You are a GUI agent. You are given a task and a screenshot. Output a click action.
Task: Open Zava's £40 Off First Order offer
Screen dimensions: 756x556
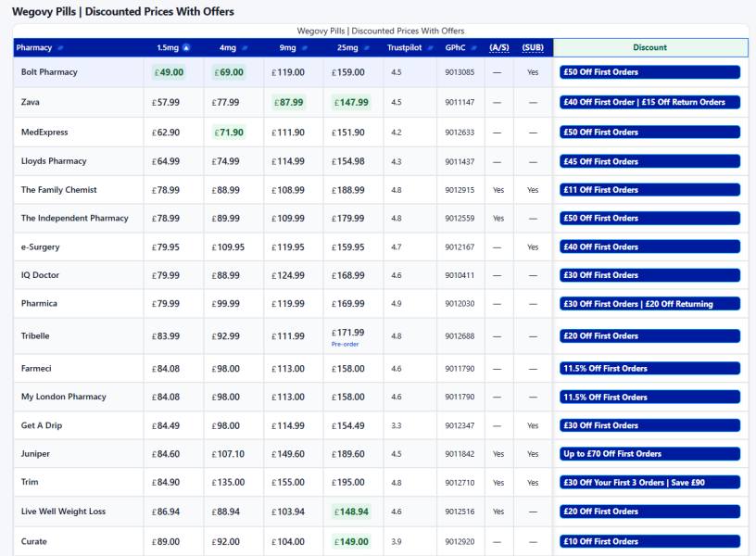650,102
